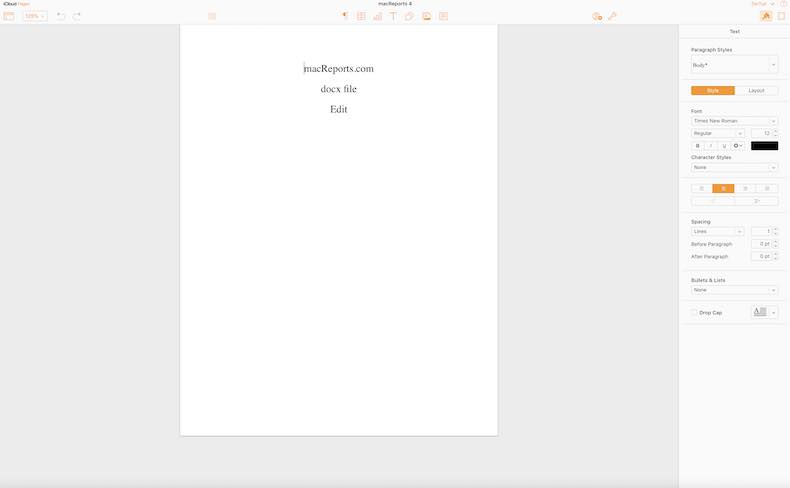790x488 pixels.
Task: Open the Document settings panel icon
Action: point(781,16)
